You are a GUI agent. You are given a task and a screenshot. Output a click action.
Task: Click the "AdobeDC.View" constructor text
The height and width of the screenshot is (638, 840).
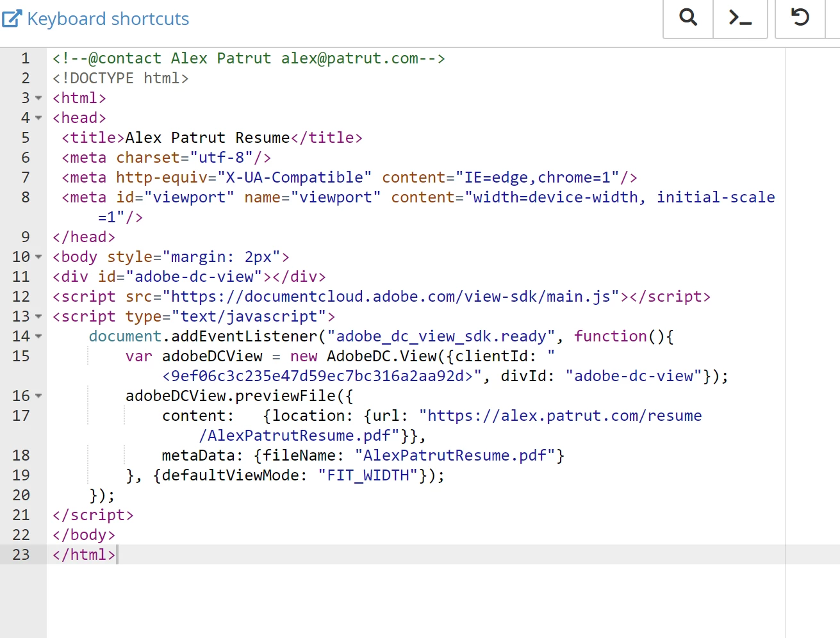382,356
